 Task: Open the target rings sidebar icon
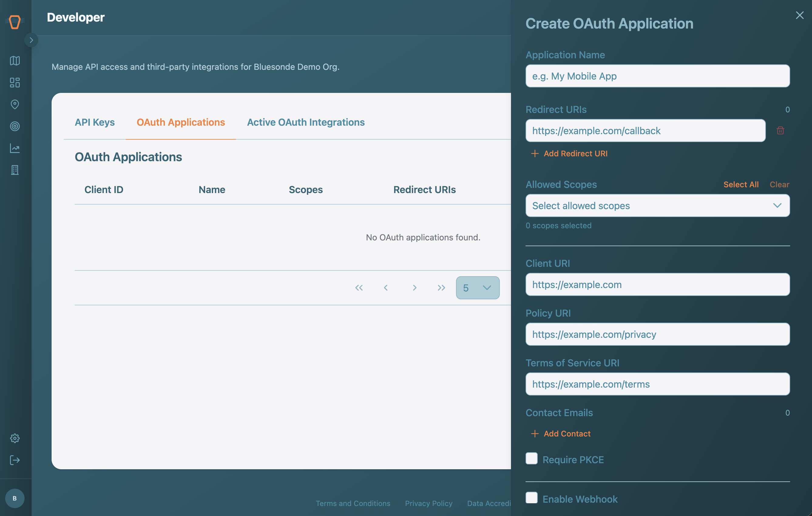tap(15, 127)
